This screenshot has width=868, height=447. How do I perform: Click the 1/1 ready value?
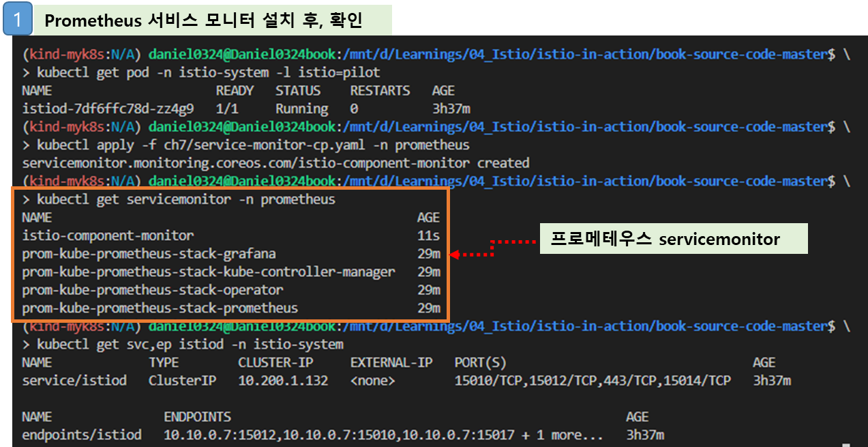pyautogui.click(x=227, y=109)
